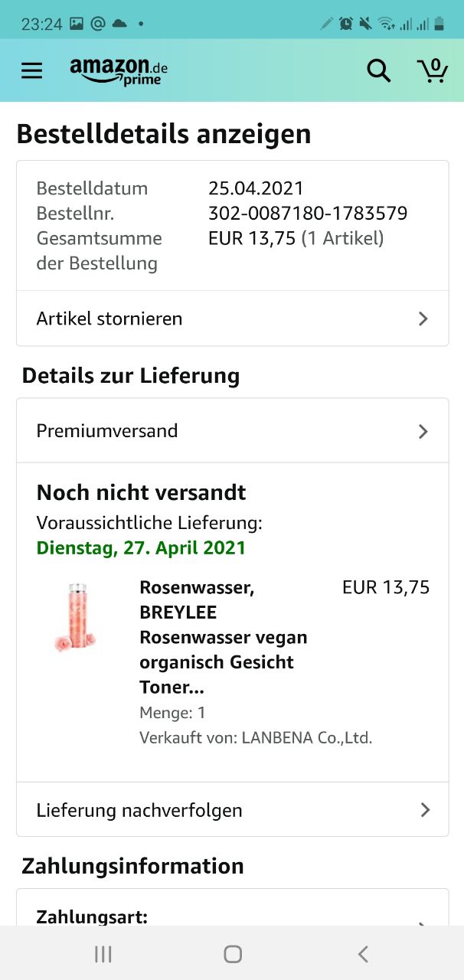Open the hamburger navigation menu
Screen dimensions: 464x980
[x=31, y=71]
